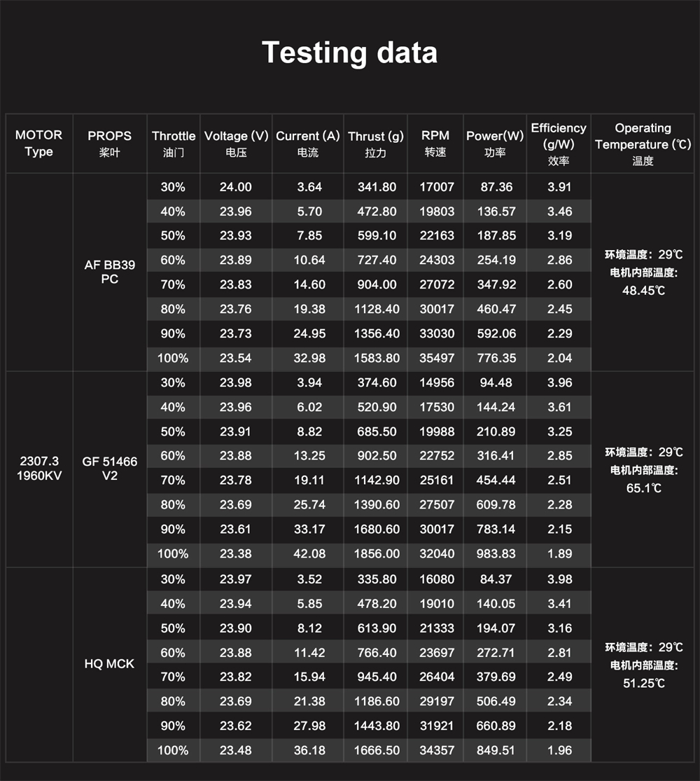Image resolution: width=700 pixels, height=781 pixels.
Task: Click the AF BB39 PC props cell
Action: pyautogui.click(x=110, y=272)
